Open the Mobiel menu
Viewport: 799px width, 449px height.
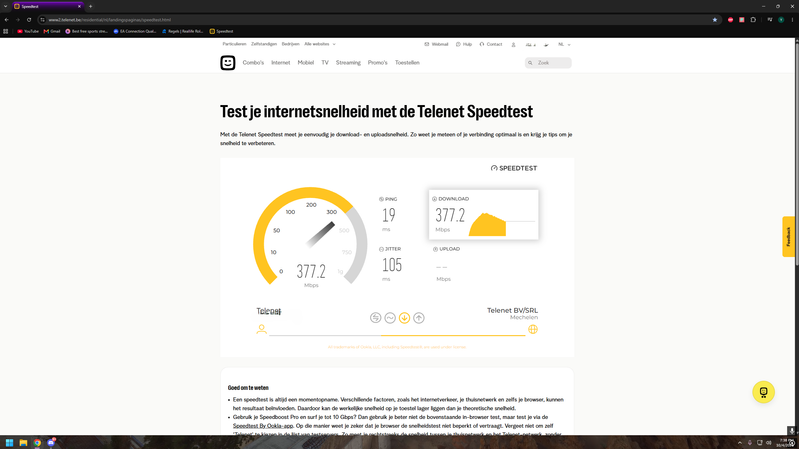(306, 63)
